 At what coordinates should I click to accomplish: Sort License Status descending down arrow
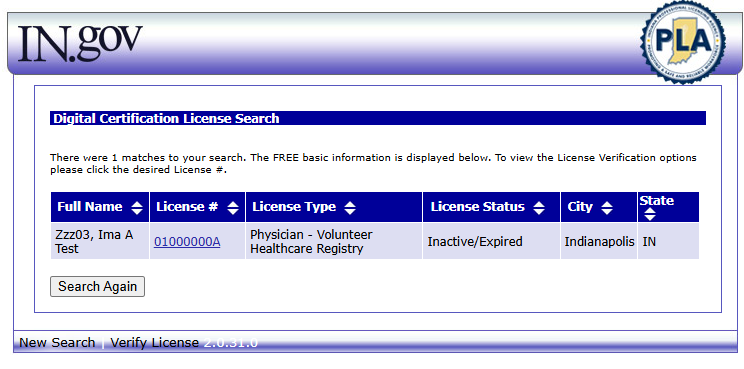(539, 212)
